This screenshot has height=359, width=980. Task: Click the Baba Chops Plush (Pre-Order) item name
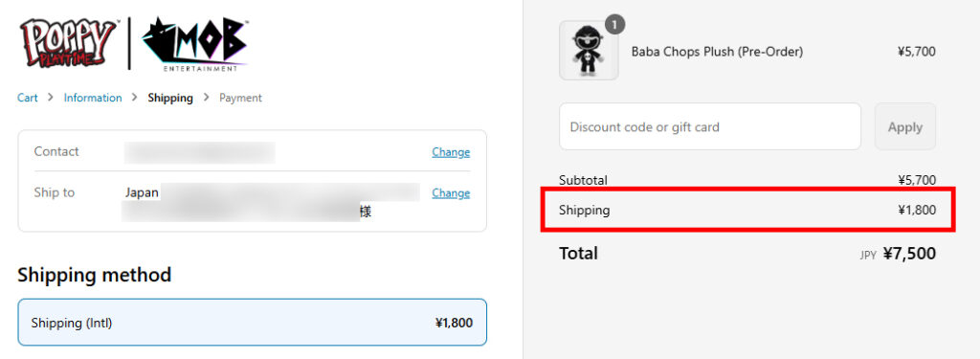tap(717, 52)
